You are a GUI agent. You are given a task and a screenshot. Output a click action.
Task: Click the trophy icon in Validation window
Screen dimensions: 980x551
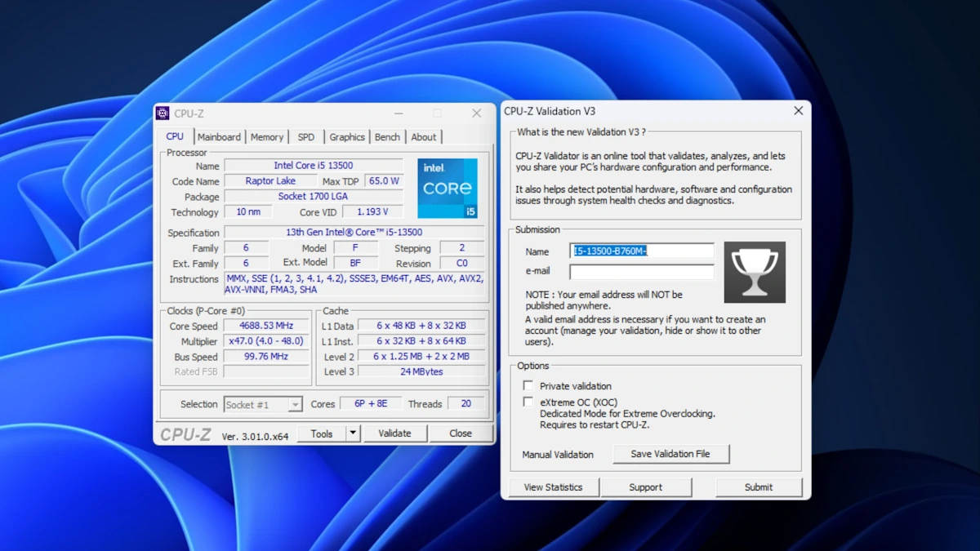pyautogui.click(x=755, y=272)
